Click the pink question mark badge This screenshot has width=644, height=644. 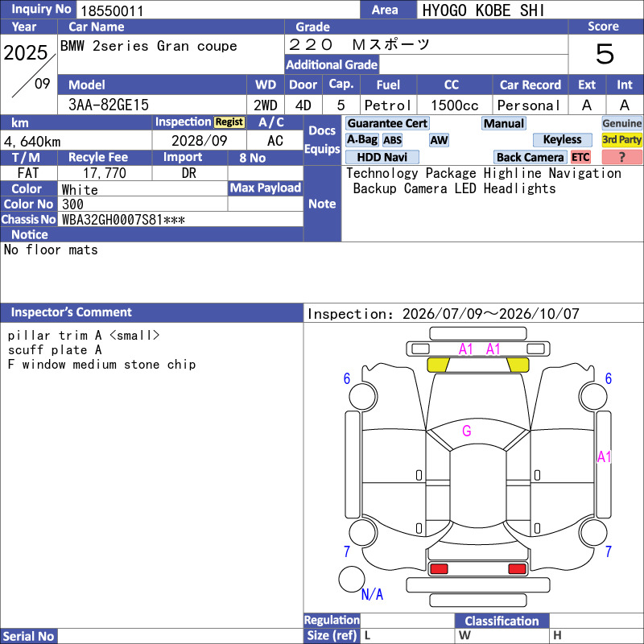[621, 157]
